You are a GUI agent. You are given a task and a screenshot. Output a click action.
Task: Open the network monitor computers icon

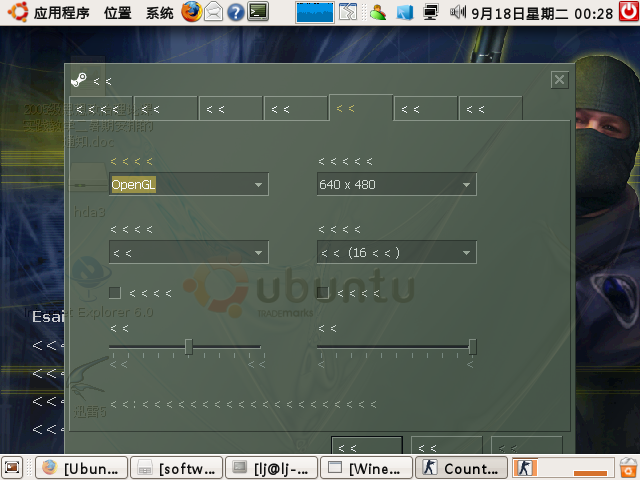click(x=430, y=12)
